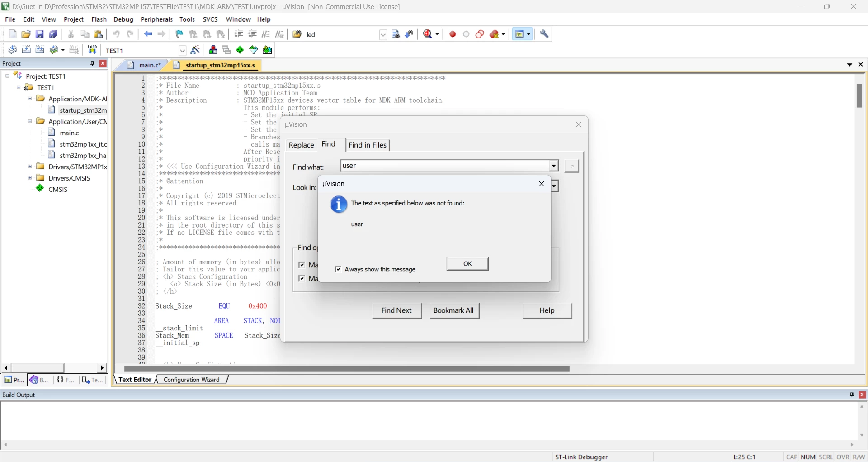Image resolution: width=868 pixels, height=462 pixels.
Task: Open the Find what history dropdown
Action: [553, 166]
